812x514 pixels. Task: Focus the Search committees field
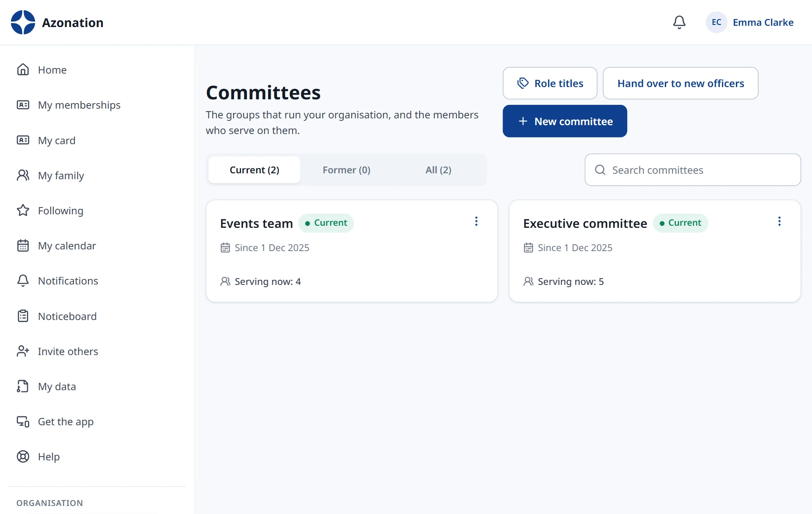(x=693, y=170)
